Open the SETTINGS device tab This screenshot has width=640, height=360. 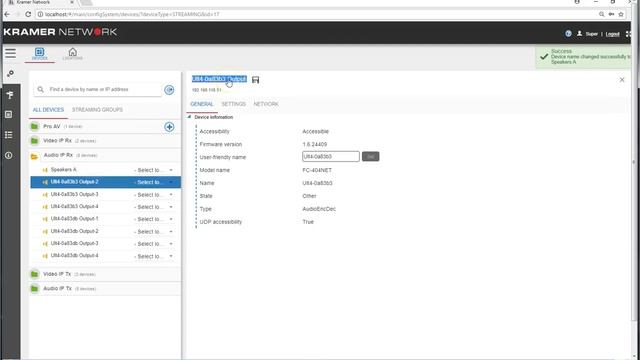coord(233,104)
